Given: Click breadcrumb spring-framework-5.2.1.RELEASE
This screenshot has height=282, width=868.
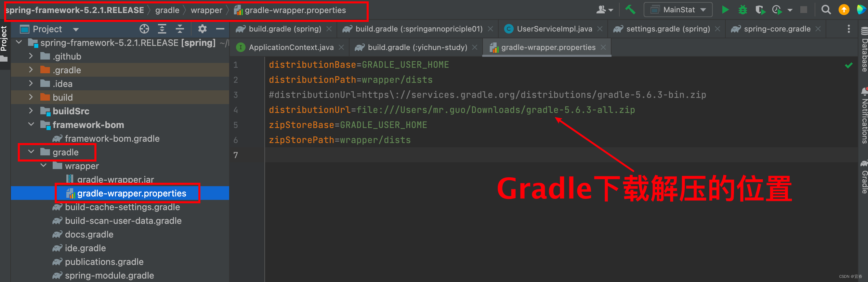Looking at the screenshot, I should coord(75,10).
